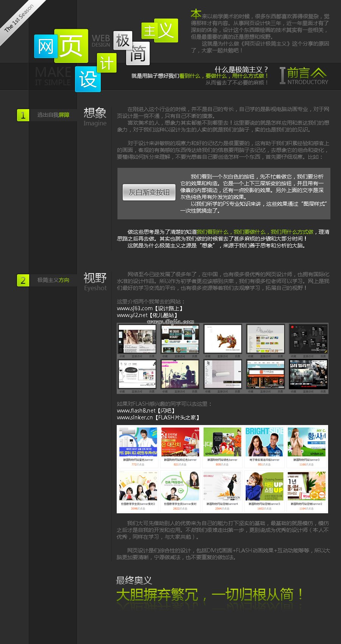341x644 pixels.
Task: Click the 最终奥义 heading
Action: (134, 580)
